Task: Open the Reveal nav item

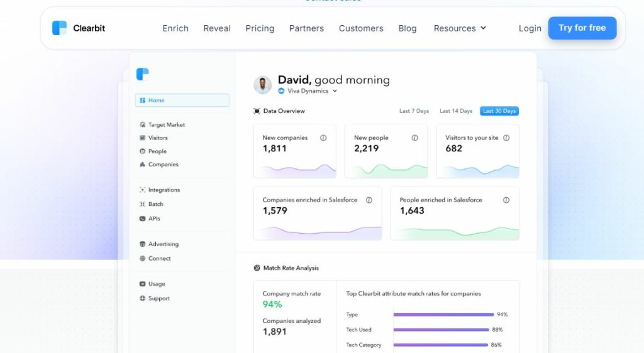Action: click(217, 28)
